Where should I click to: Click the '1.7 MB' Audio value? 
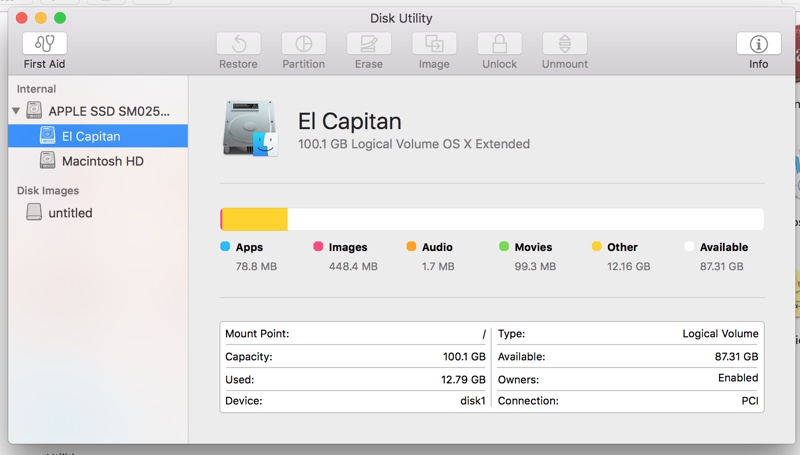438,266
